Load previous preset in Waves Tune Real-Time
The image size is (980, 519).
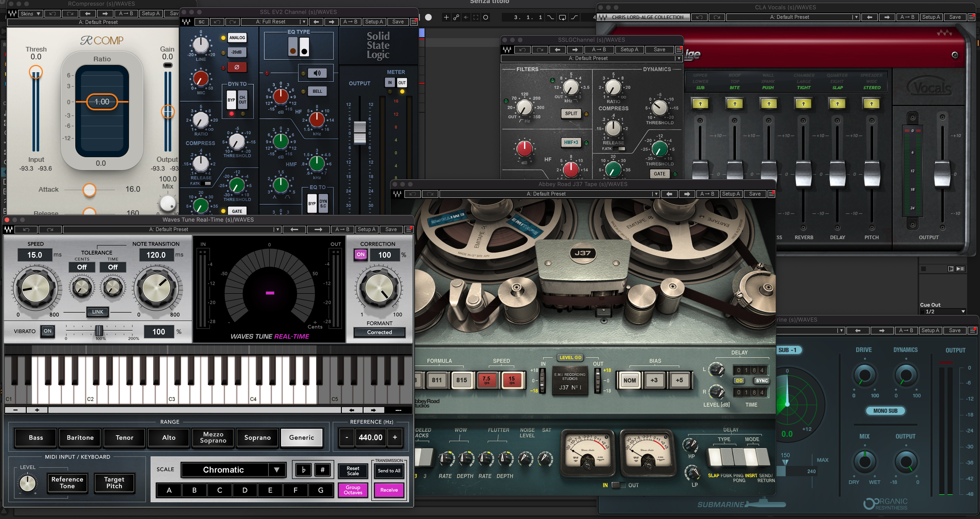click(x=294, y=230)
